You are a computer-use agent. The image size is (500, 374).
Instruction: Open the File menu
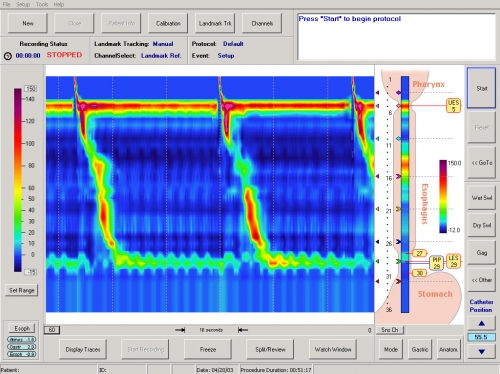pos(7,4)
